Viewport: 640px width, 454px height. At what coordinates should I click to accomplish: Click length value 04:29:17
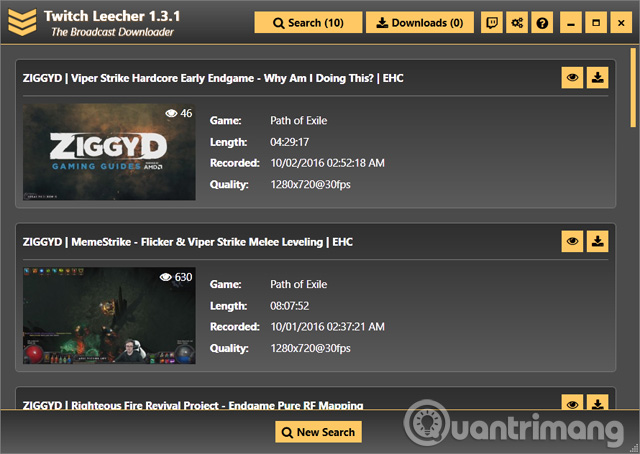[x=289, y=142]
